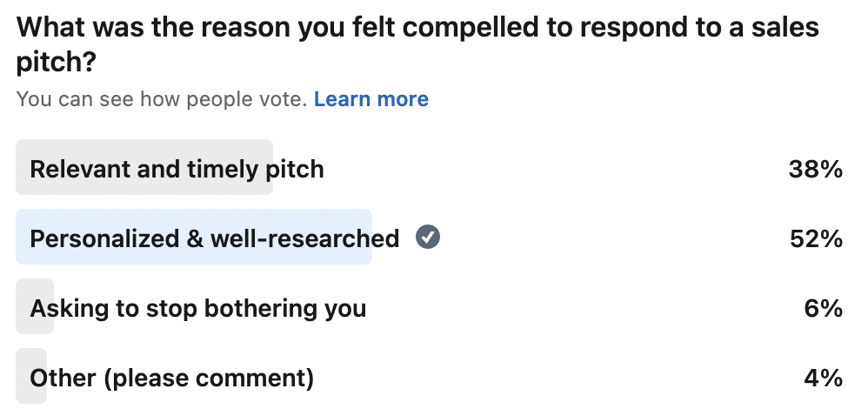Click unfilled area of Relevant pitch row
The image size is (868, 409).
pyautogui.click(x=553, y=167)
